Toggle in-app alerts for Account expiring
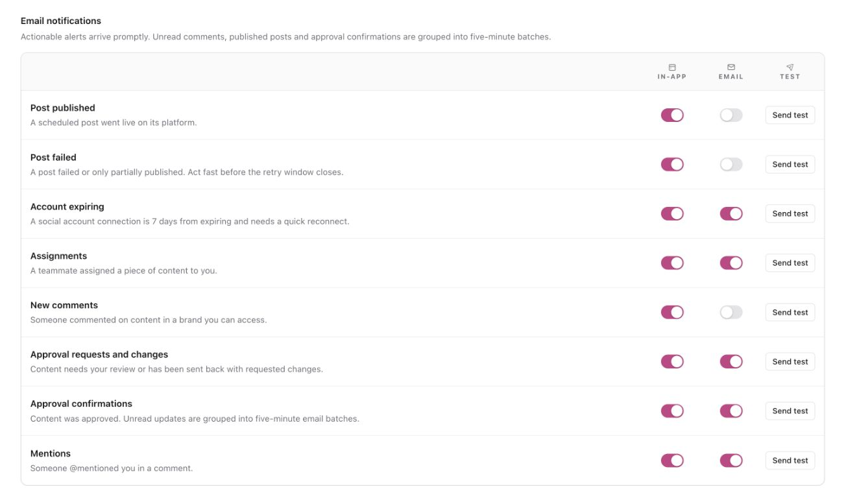Screen dimensions: 846x504 [x=672, y=213]
